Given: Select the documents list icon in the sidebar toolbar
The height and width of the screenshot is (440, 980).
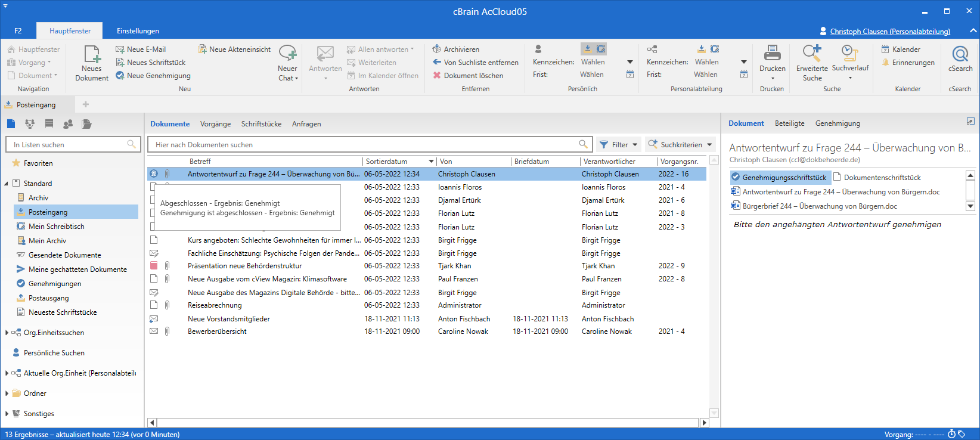Looking at the screenshot, I should (11, 124).
